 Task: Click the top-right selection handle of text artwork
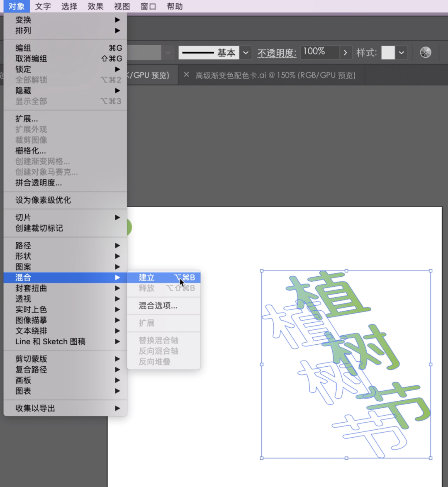431,271
